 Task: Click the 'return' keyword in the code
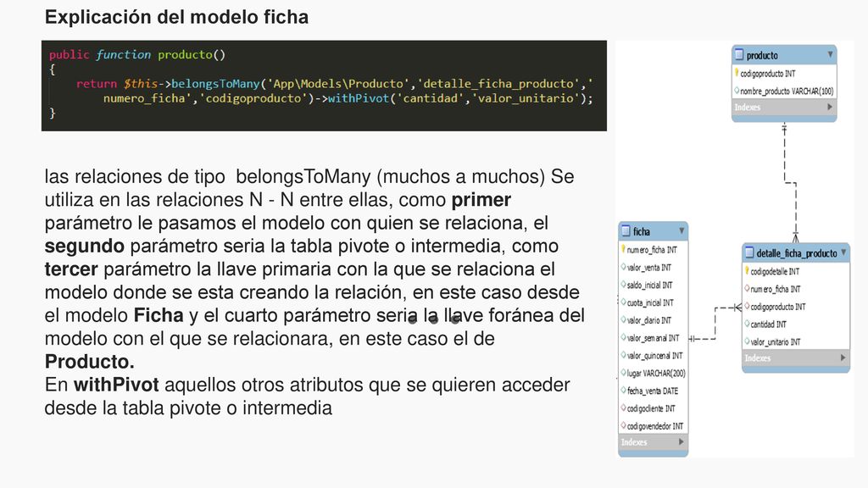pos(97,84)
